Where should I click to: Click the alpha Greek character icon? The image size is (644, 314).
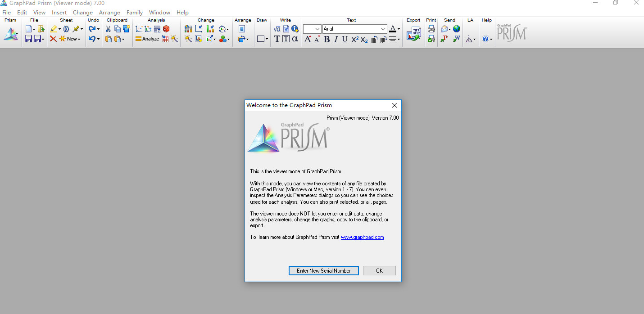295,39
